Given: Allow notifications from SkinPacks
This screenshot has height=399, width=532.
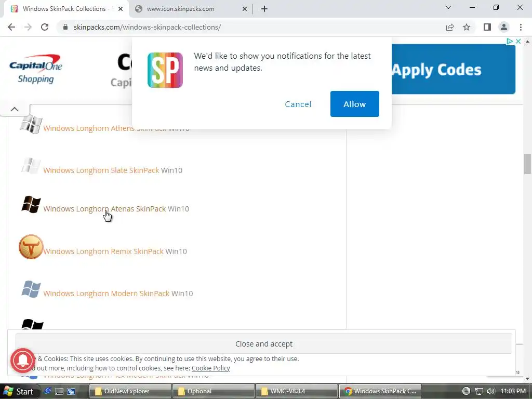Looking at the screenshot, I should click(354, 104).
